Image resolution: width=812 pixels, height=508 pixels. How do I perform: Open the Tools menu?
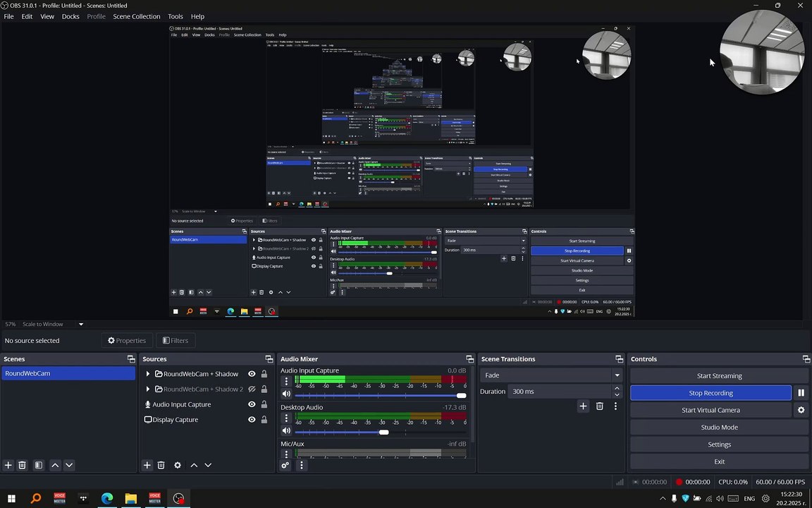tap(175, 17)
